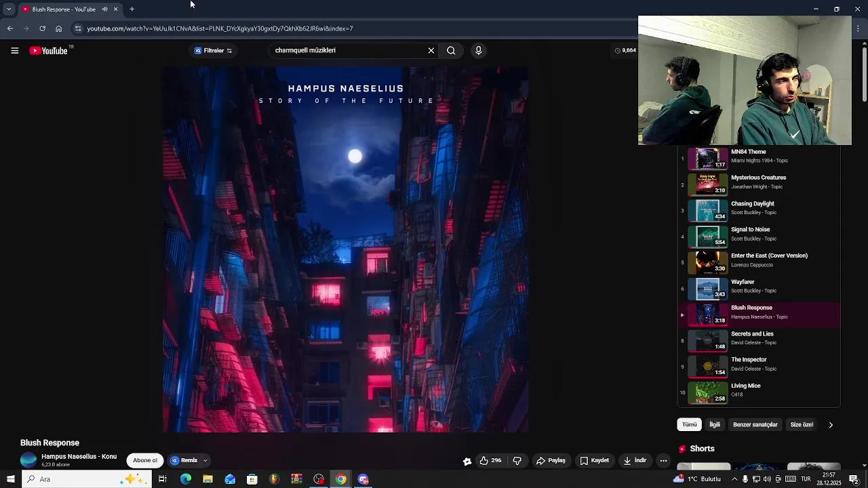
Task: Open the volume control in system tray
Action: (x=767, y=479)
